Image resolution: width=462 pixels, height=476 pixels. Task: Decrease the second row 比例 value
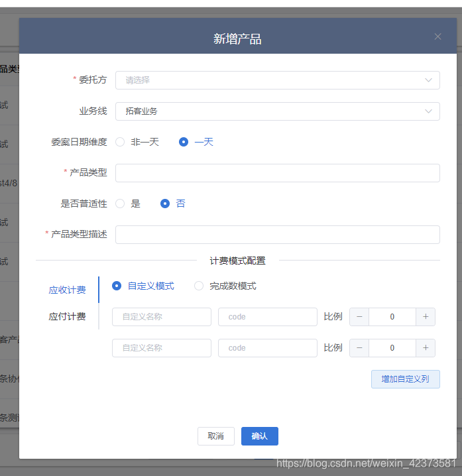point(359,348)
